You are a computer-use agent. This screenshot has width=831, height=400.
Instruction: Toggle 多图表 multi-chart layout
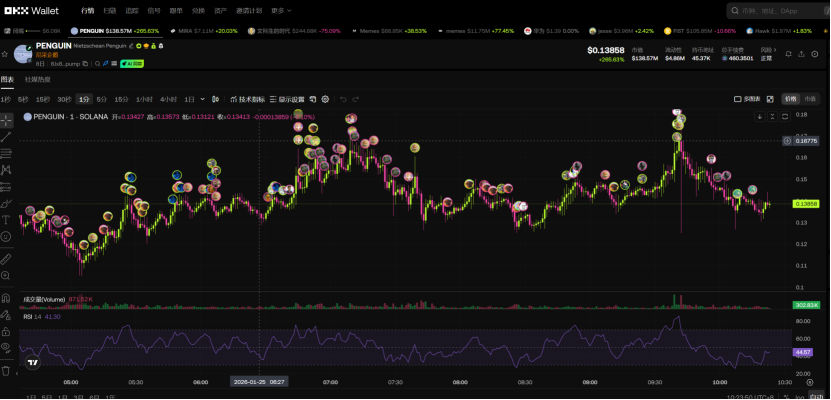[x=747, y=99]
